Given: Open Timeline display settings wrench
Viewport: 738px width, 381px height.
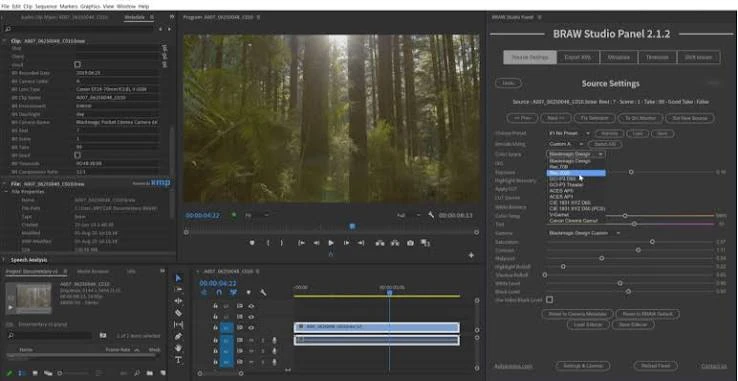Looking at the screenshot, I should pyautogui.click(x=263, y=292).
